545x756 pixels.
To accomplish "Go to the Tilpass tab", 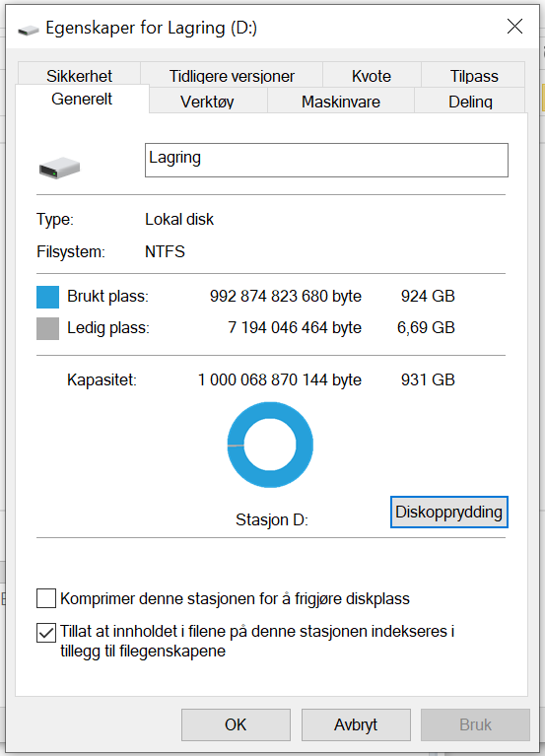I will [474, 74].
